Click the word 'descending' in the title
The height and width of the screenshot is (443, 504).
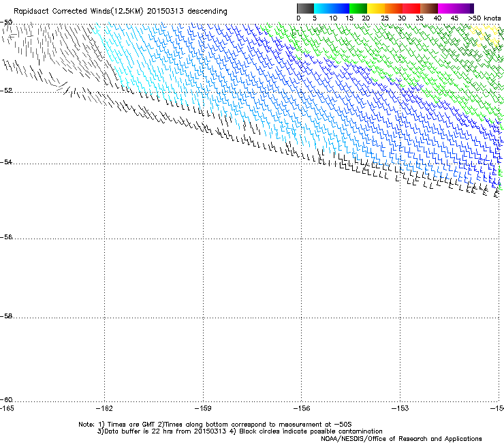pyautogui.click(x=207, y=12)
